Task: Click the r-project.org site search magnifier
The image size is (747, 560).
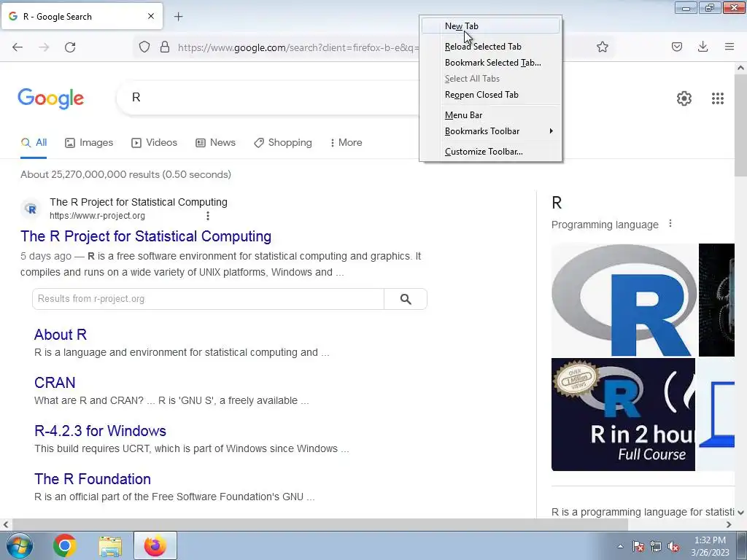Action: [x=406, y=299]
